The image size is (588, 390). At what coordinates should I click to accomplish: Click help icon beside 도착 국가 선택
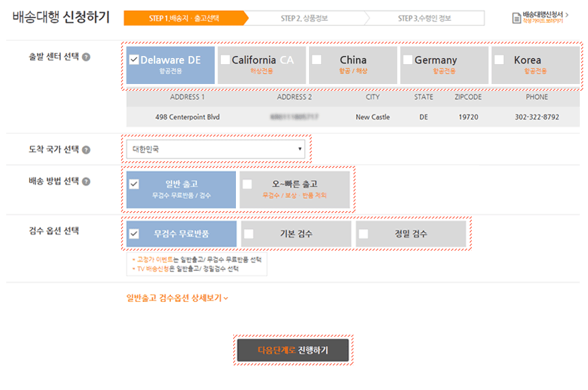pyautogui.click(x=86, y=150)
